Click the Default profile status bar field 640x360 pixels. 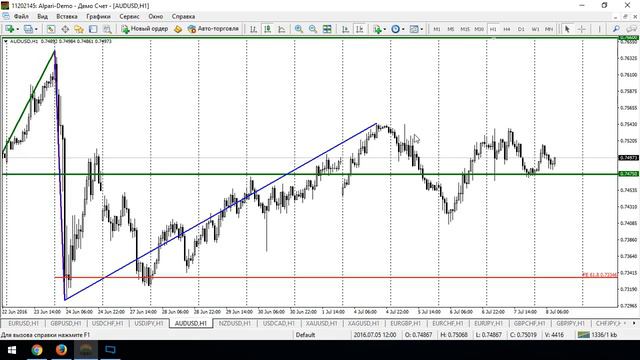305,335
